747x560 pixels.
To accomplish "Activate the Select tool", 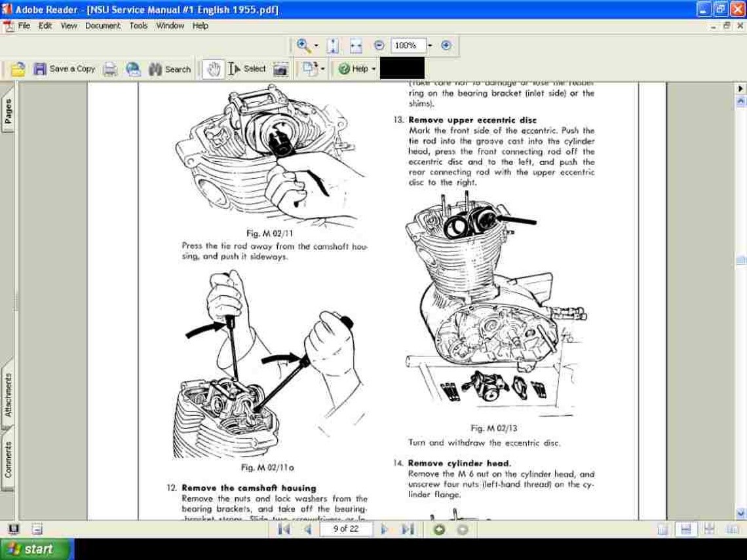I will pos(246,69).
